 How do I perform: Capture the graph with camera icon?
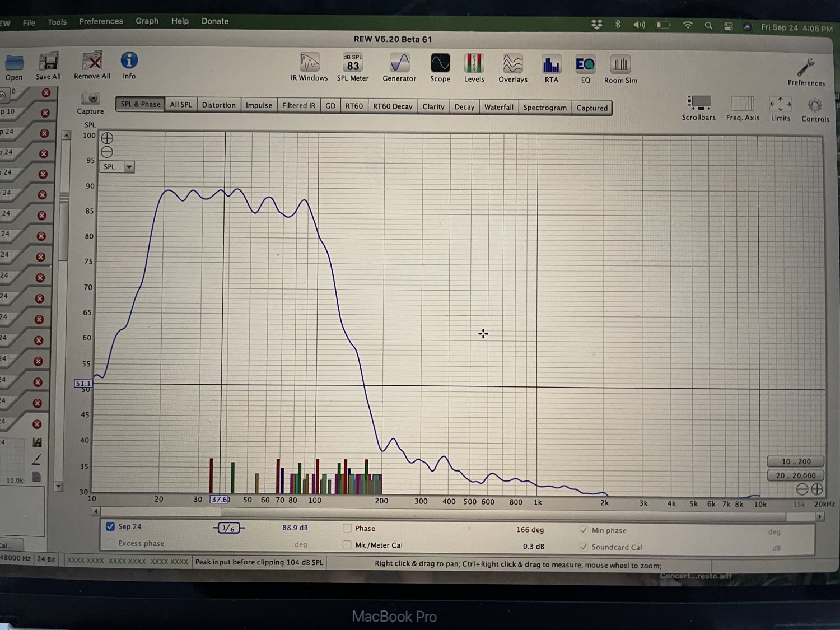click(90, 98)
